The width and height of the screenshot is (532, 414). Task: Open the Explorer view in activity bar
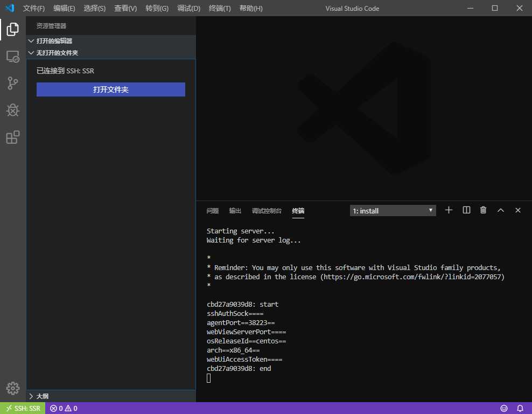tap(12, 29)
